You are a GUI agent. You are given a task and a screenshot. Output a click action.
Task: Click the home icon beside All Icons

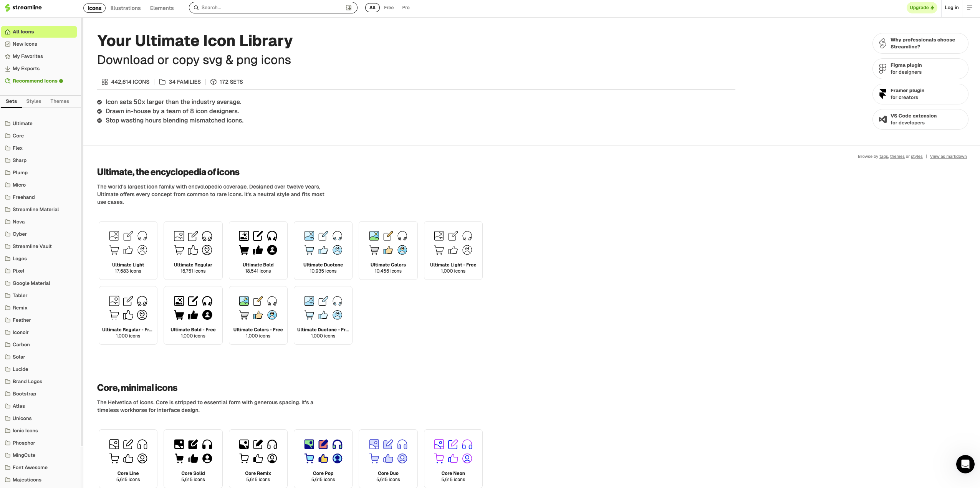pos(8,32)
